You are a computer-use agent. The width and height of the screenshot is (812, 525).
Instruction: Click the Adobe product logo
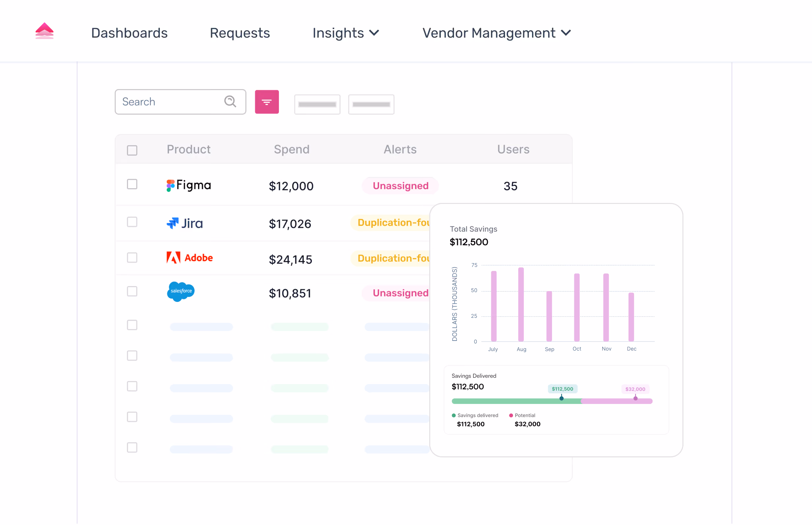189,258
